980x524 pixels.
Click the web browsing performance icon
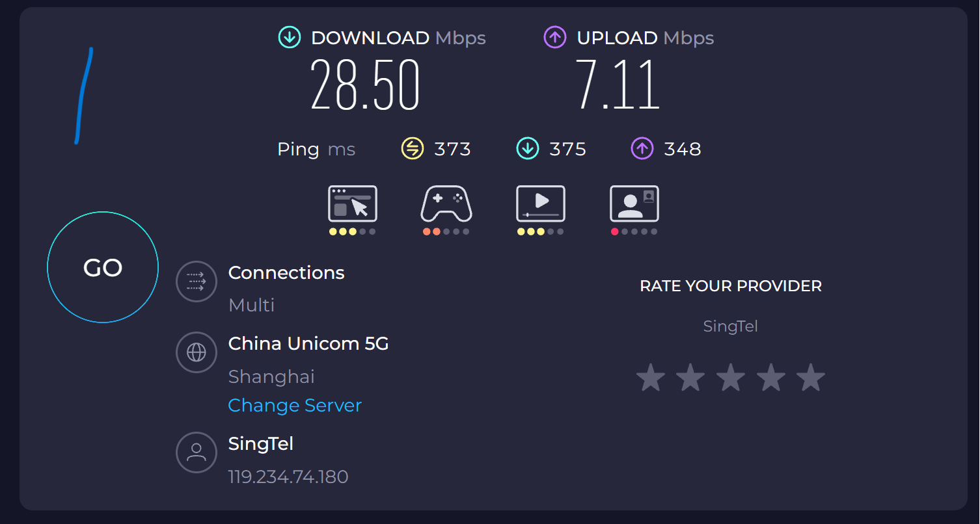(x=352, y=203)
